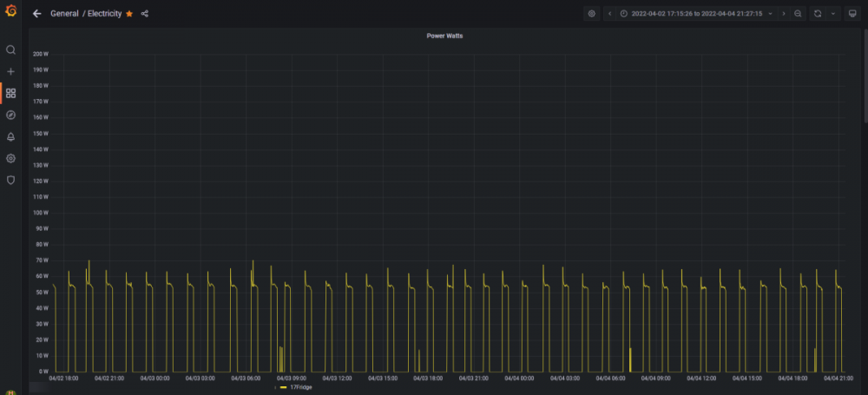Open the Configuration gear in sidebar
The height and width of the screenshot is (395, 868).
pos(10,159)
